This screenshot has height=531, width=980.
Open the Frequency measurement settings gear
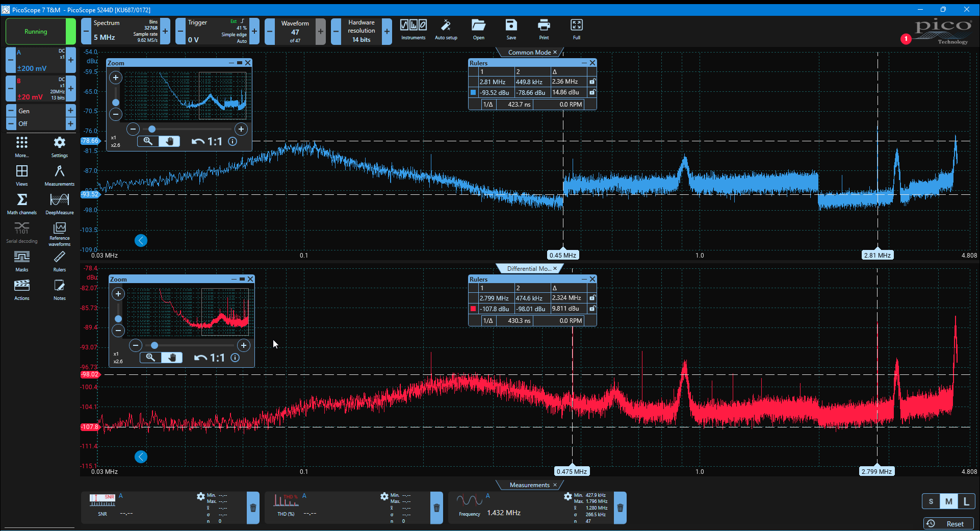pyautogui.click(x=568, y=496)
